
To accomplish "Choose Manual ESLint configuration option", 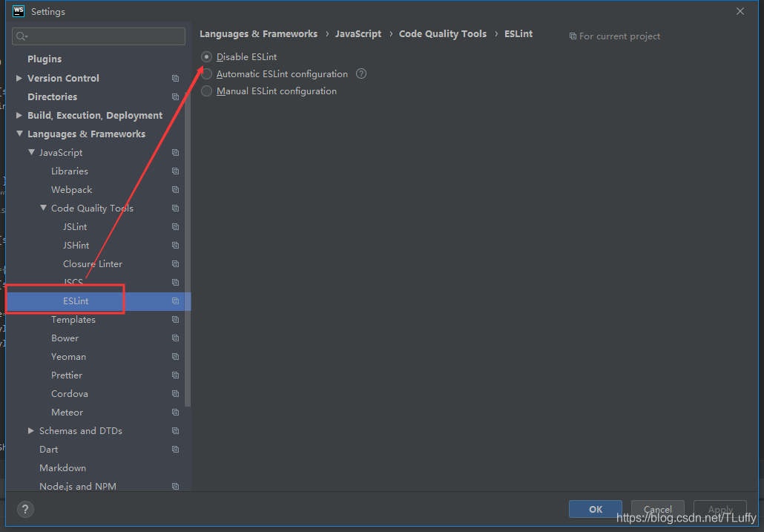I will (207, 91).
